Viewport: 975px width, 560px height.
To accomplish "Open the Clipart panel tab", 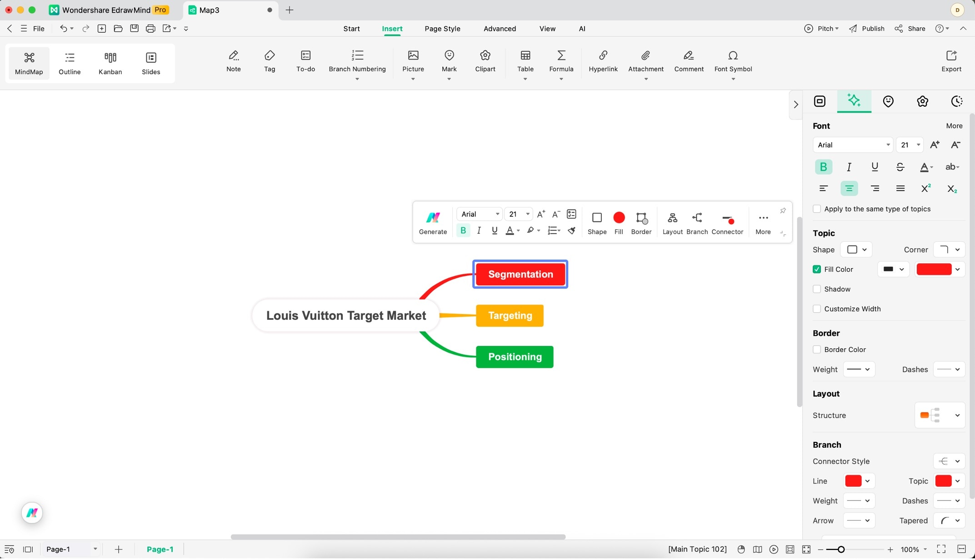I will [922, 101].
